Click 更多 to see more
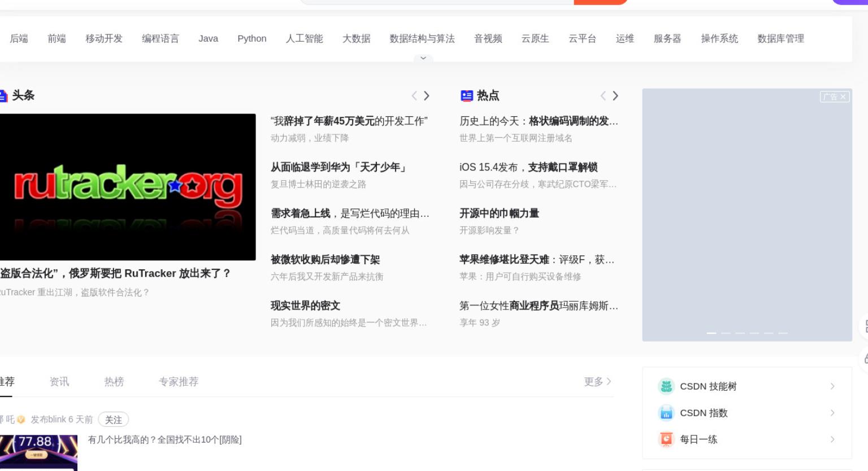The width and height of the screenshot is (868, 471). point(598,382)
